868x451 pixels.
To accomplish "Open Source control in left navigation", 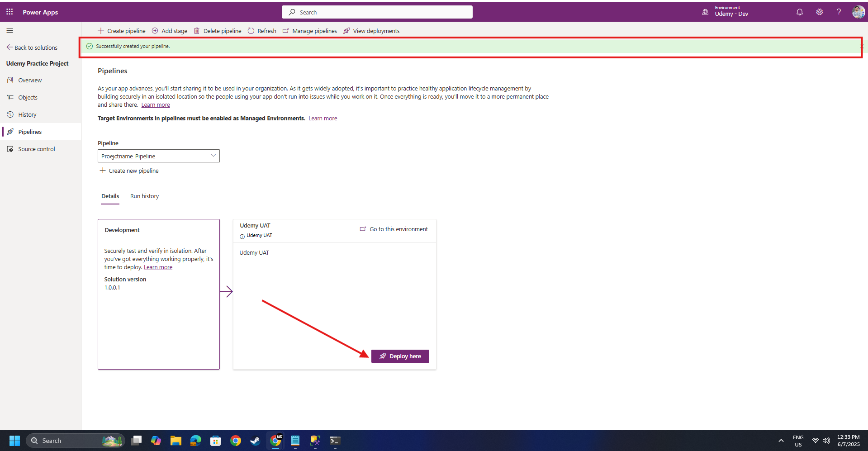I will [40, 149].
